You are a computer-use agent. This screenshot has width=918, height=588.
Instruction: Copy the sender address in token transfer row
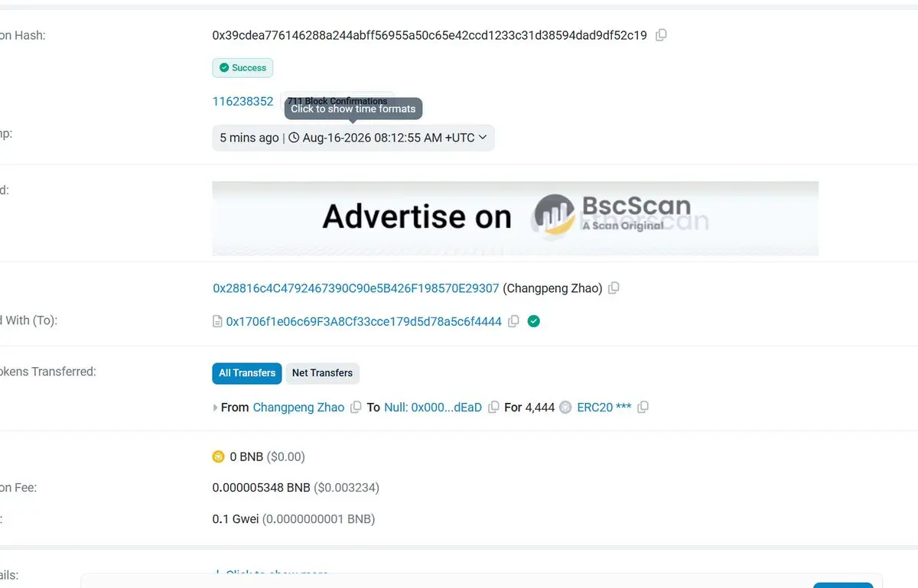click(x=356, y=408)
